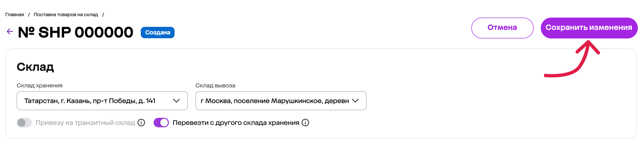Click the 'Перевезти с другого склада хранения' label text
This screenshot has width=644, height=147.
[x=235, y=123]
